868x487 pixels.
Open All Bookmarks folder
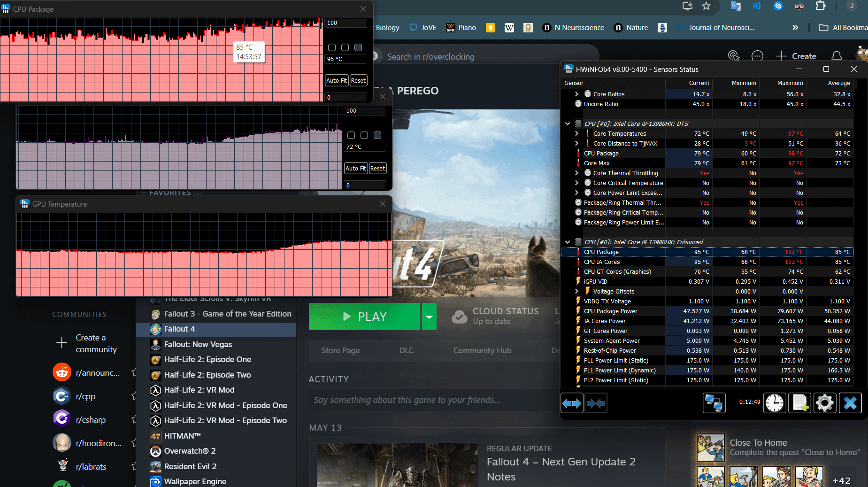click(843, 28)
